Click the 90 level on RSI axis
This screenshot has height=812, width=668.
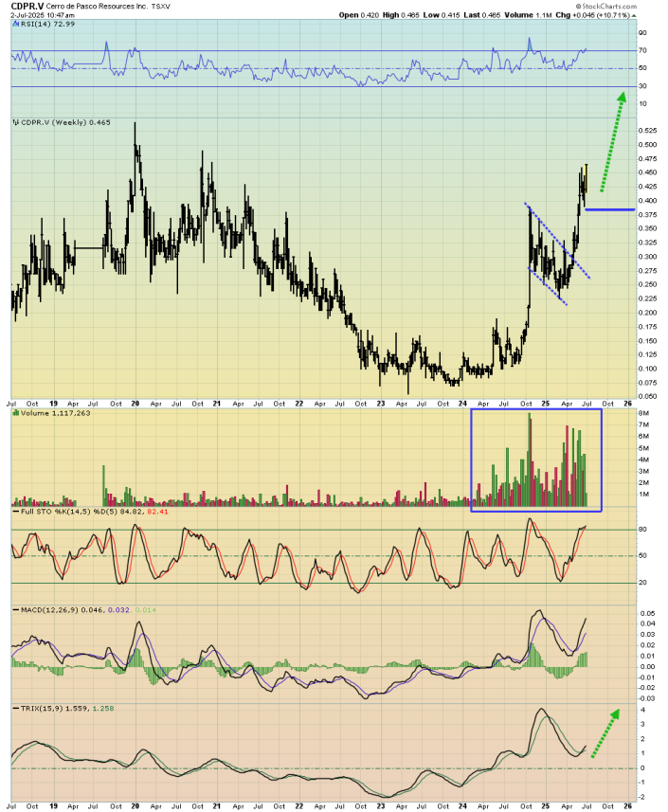642,32
